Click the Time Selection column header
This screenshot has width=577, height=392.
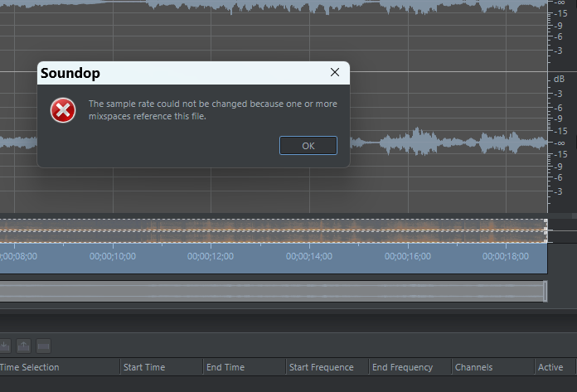[x=60, y=367]
